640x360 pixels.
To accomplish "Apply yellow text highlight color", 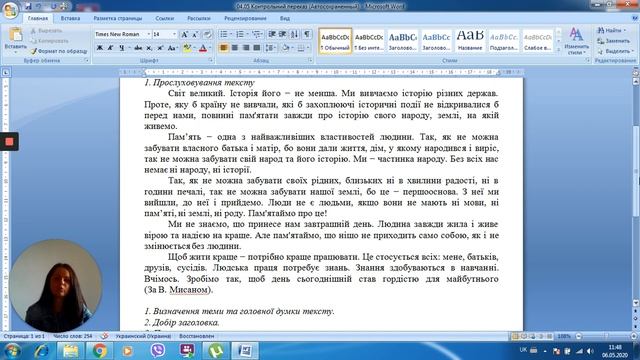I will coord(187,48).
